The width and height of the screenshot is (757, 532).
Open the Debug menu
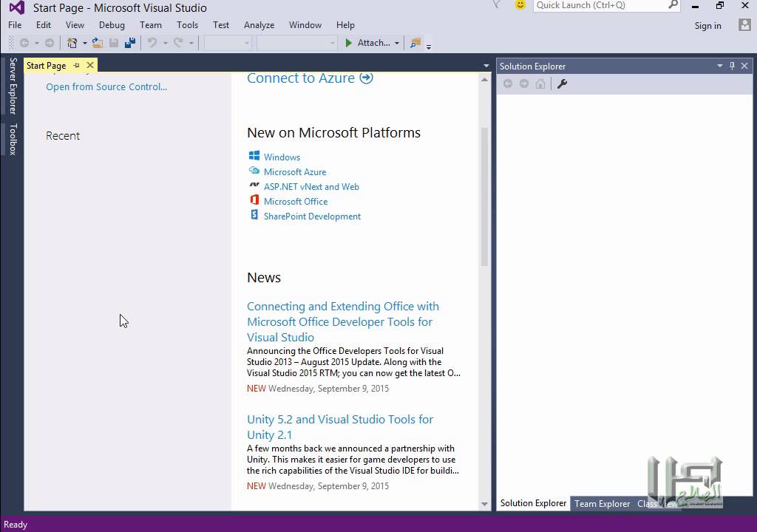pyautogui.click(x=112, y=25)
